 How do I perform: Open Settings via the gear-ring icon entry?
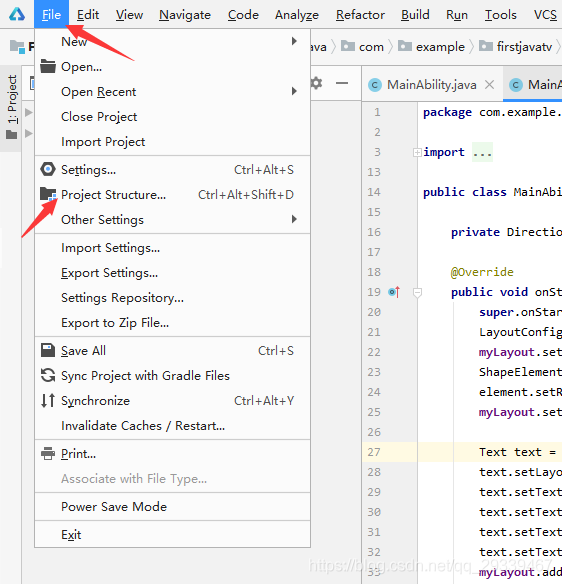point(48,169)
